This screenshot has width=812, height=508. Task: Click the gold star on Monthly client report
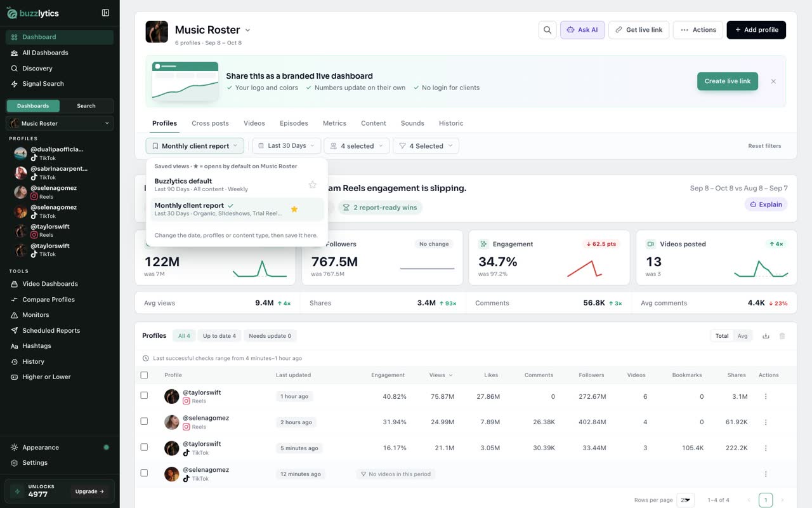point(294,209)
